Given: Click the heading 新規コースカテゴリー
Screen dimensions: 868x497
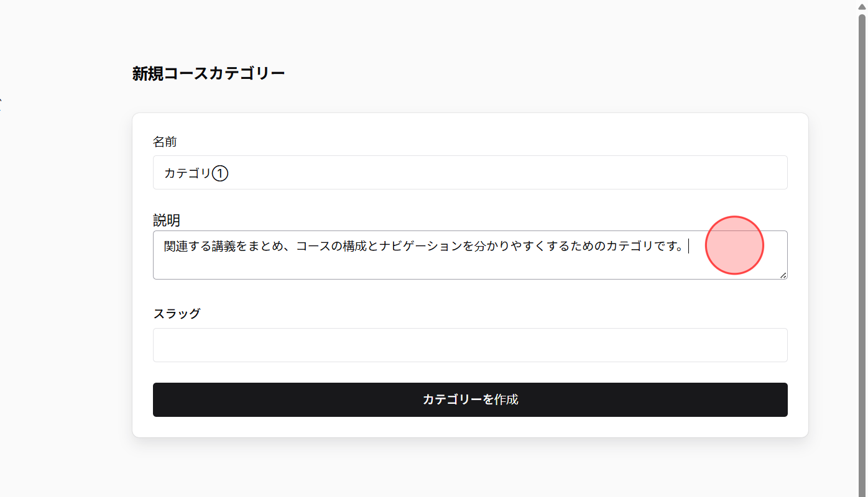Looking at the screenshot, I should tap(208, 73).
